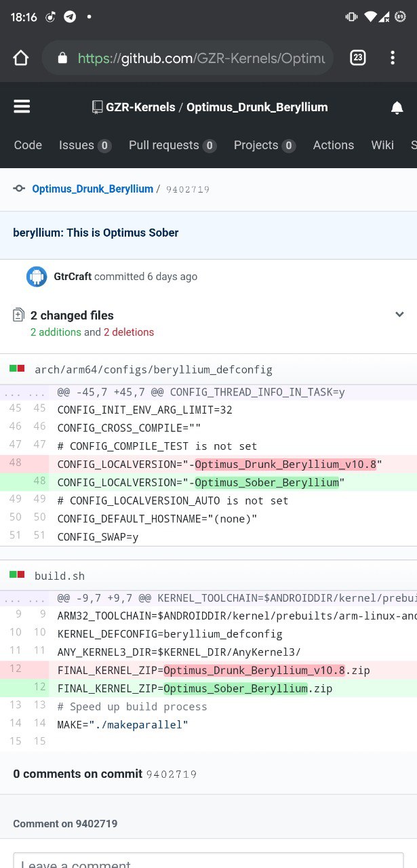Tap GtrCraft's Android avatar
Image resolution: width=417 pixels, height=868 pixels.
tap(37, 276)
